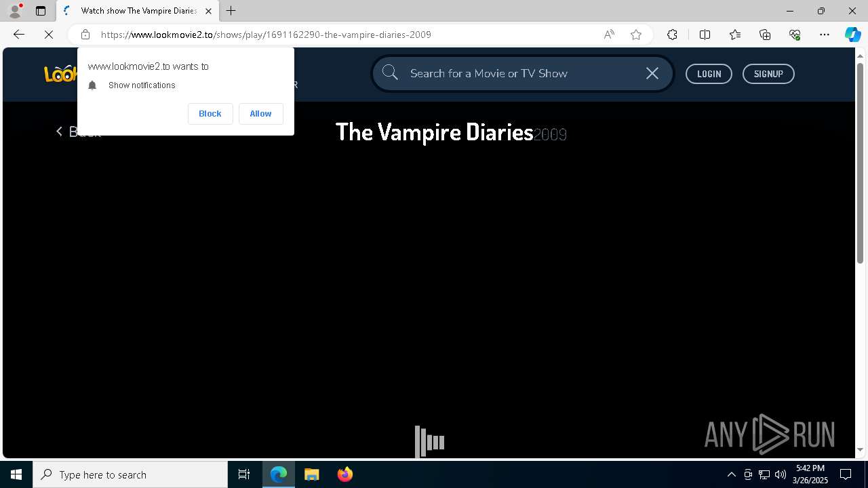The width and height of the screenshot is (868, 488).
Task: Go back with the browser back arrow
Action: (x=19, y=35)
